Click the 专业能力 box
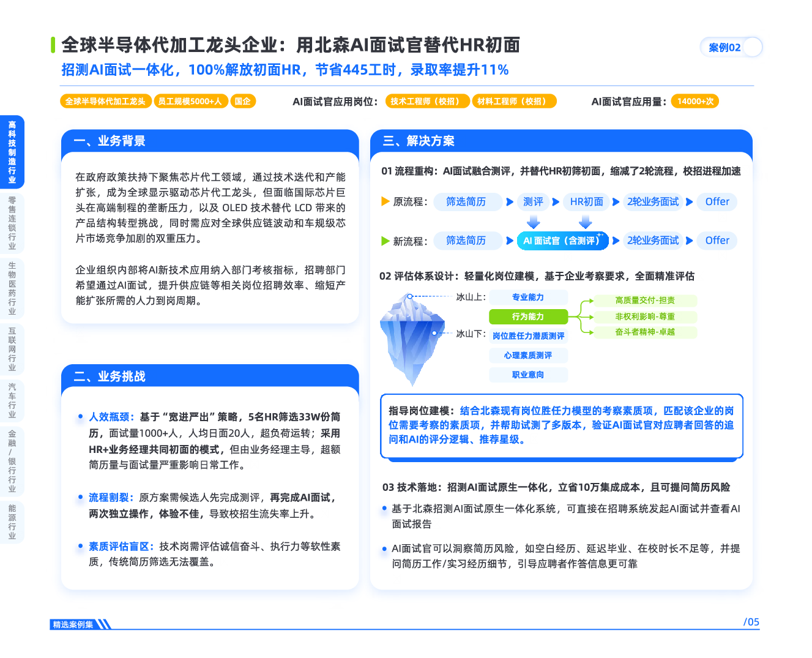 click(x=528, y=297)
